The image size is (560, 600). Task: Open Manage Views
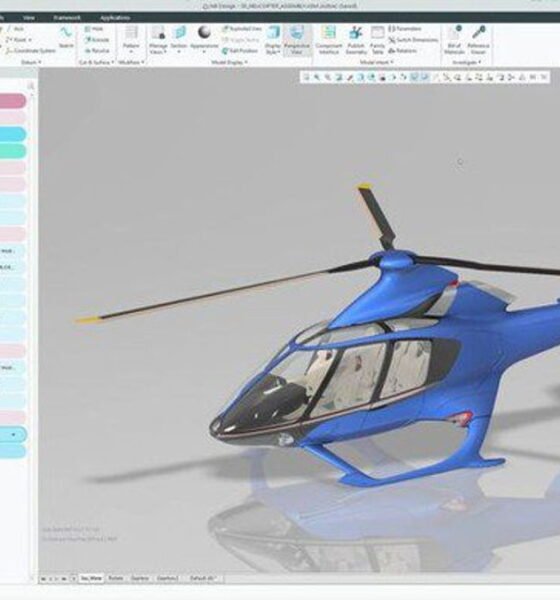[x=158, y=39]
